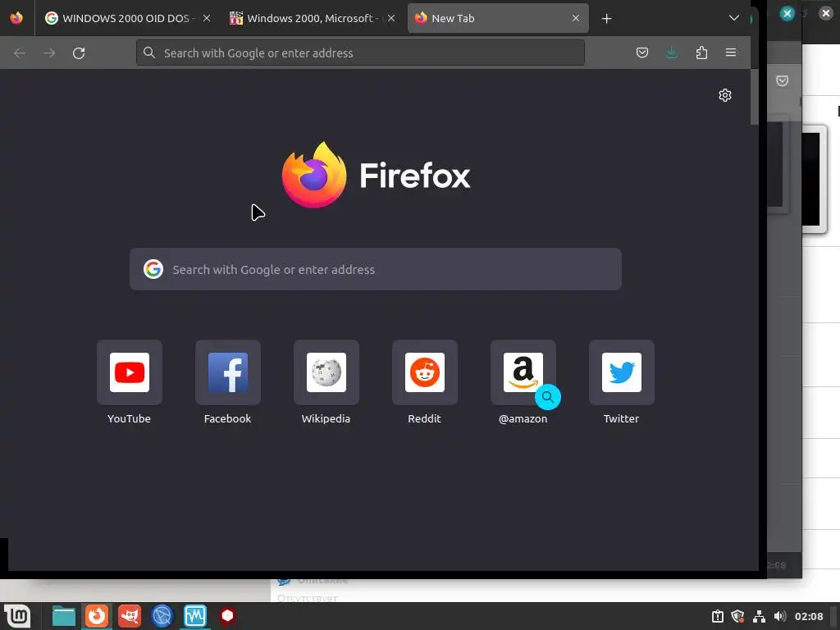Open the blue globe app in taskbar
Viewport: 840px width, 630px height.
click(x=162, y=616)
